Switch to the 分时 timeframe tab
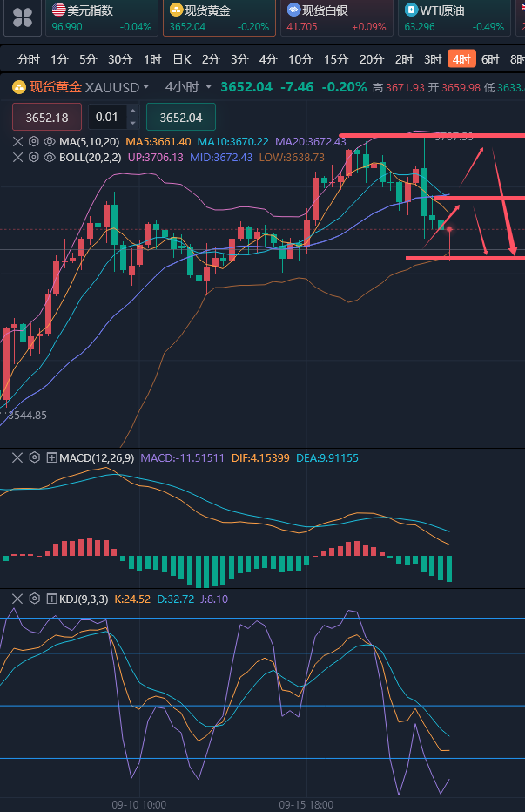This screenshot has width=525, height=812. point(28,59)
